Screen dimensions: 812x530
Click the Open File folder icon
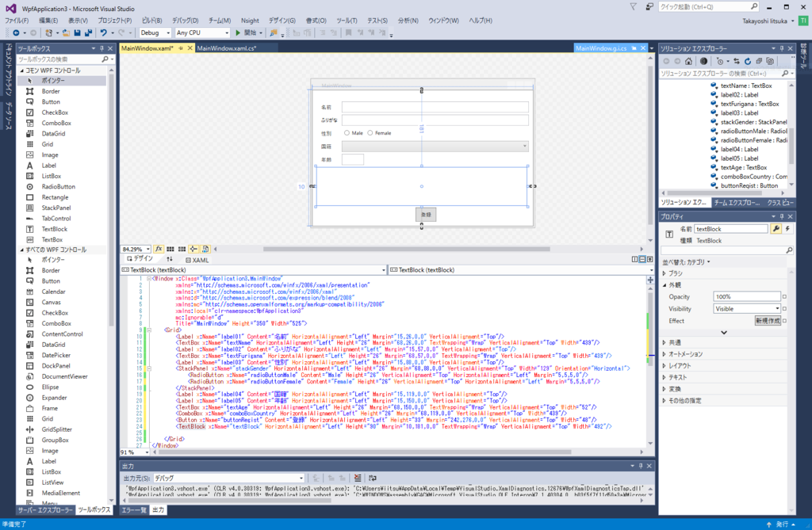click(66, 32)
